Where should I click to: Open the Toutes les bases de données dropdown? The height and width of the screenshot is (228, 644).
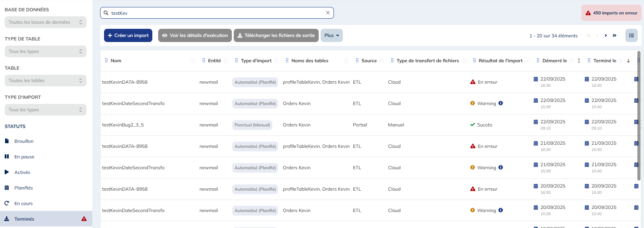(45, 22)
